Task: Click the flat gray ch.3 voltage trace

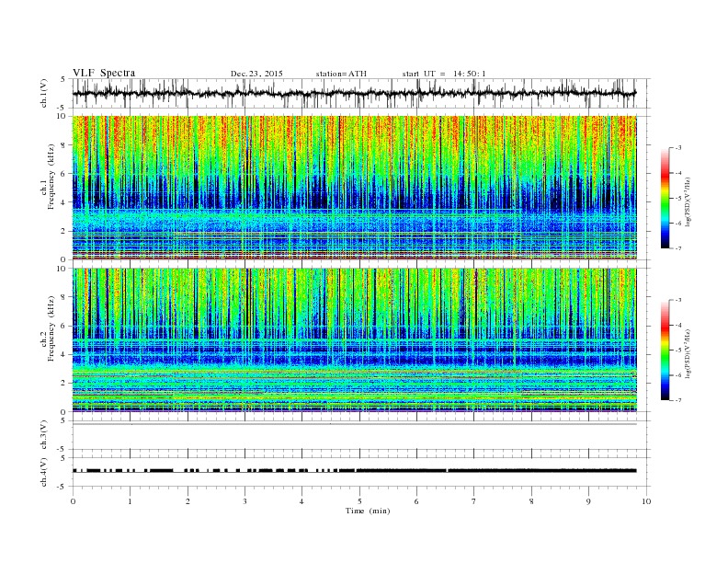Action: tap(354, 424)
